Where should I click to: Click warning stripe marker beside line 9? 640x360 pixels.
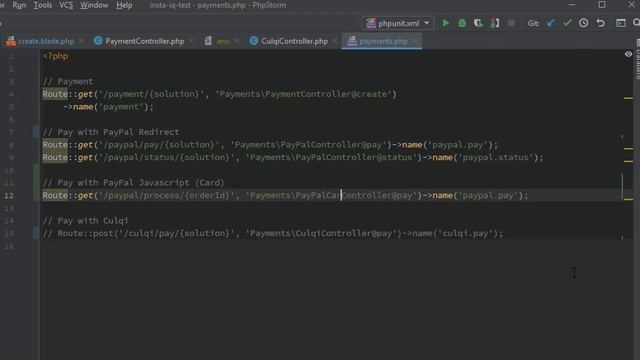(629, 161)
